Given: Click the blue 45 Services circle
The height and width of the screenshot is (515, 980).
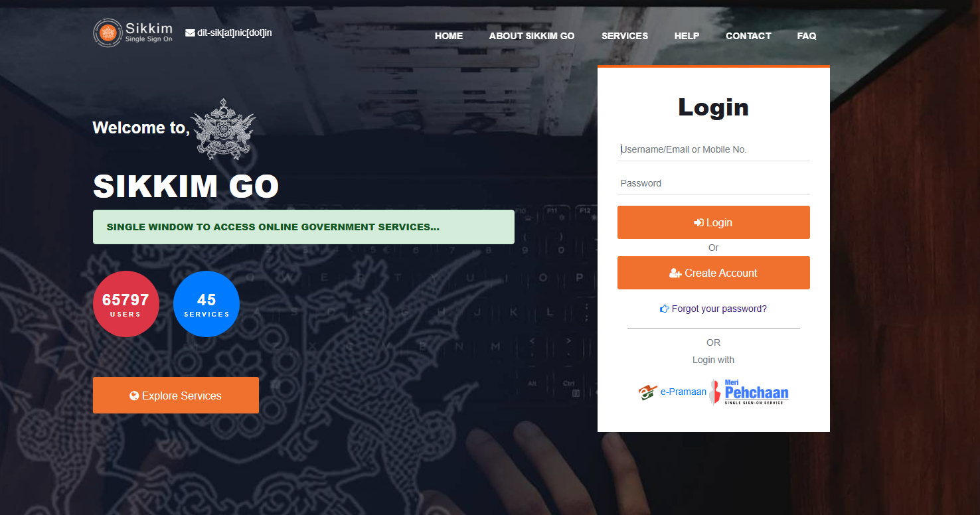Looking at the screenshot, I should click(x=206, y=304).
